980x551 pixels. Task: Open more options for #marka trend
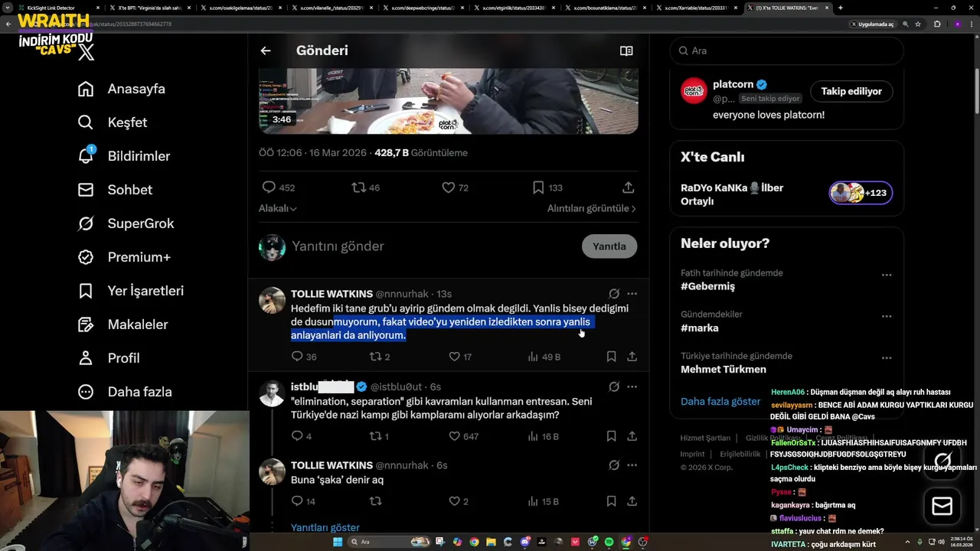tap(886, 316)
